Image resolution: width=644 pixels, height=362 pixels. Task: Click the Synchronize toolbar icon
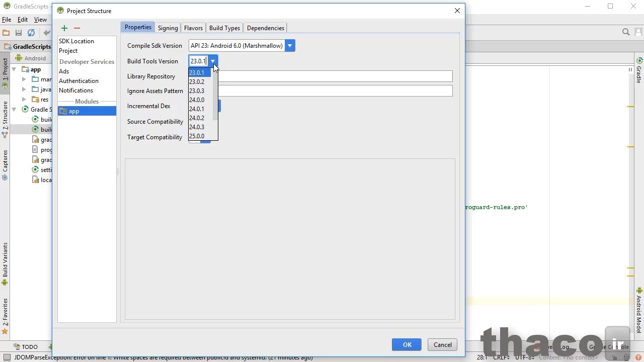pyautogui.click(x=31, y=33)
